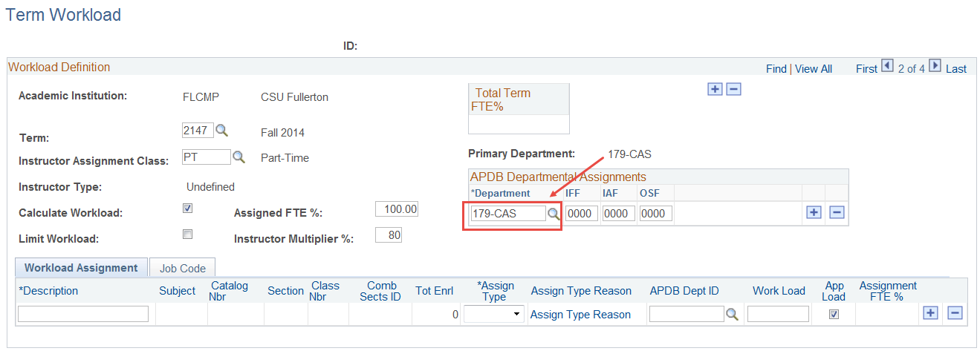Click Find link in Workload Definition
980x351 pixels.
pyautogui.click(x=776, y=68)
